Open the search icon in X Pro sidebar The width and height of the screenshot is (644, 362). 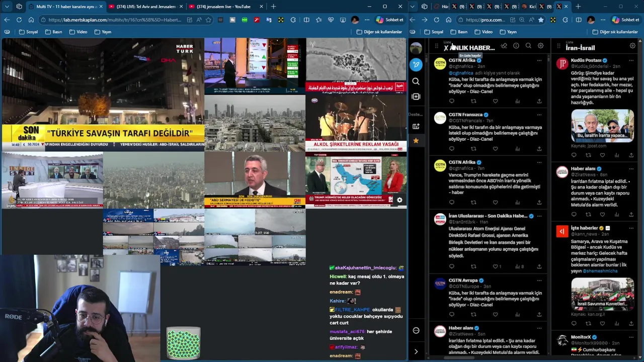tap(416, 81)
